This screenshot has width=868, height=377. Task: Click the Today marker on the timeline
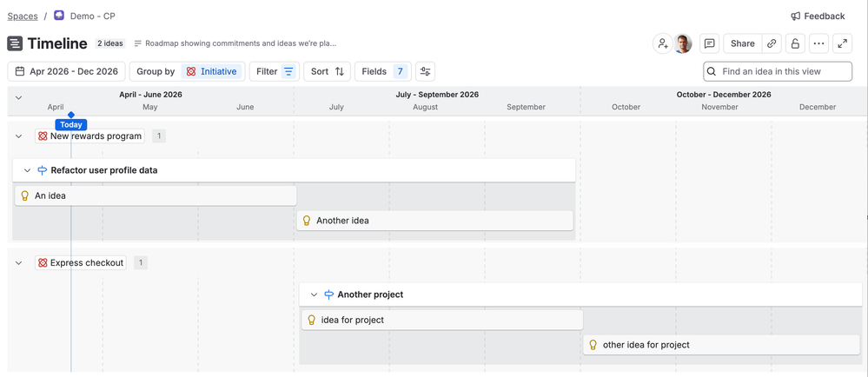[71, 124]
